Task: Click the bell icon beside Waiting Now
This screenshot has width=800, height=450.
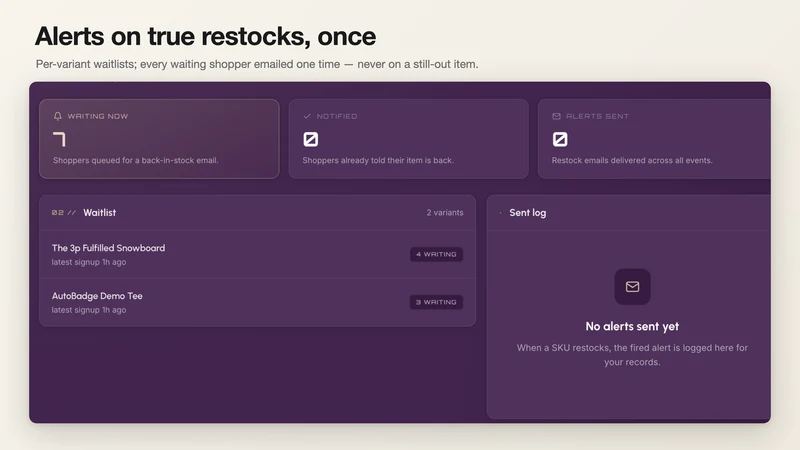Action: point(58,116)
